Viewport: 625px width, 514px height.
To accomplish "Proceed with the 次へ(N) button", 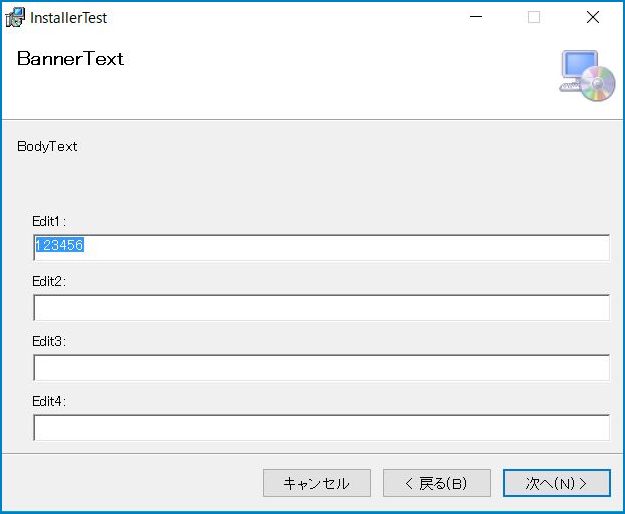I will [x=557, y=483].
